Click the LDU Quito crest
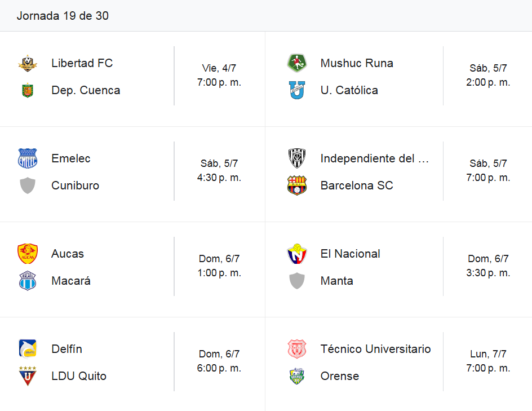 click(x=28, y=375)
